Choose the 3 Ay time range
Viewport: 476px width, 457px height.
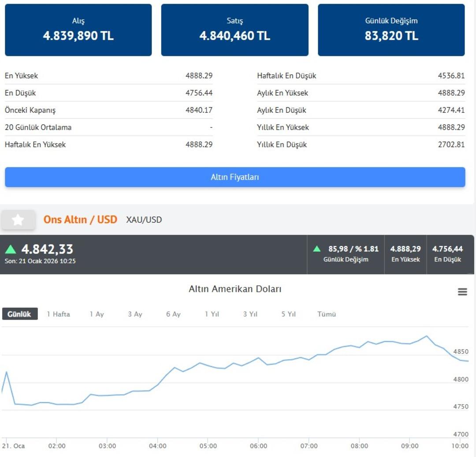[135, 314]
